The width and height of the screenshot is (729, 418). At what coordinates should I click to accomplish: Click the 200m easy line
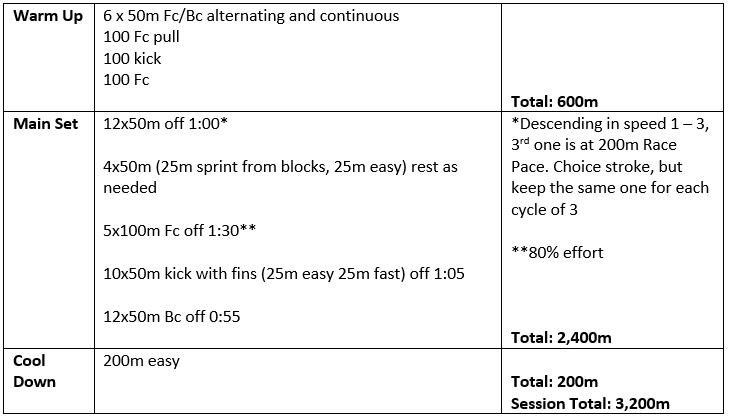(141, 361)
